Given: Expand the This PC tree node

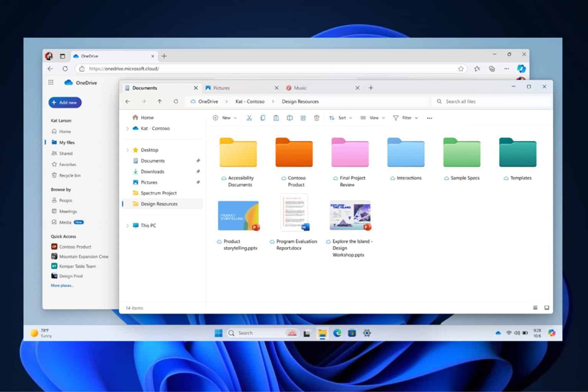Looking at the screenshot, I should tap(127, 225).
